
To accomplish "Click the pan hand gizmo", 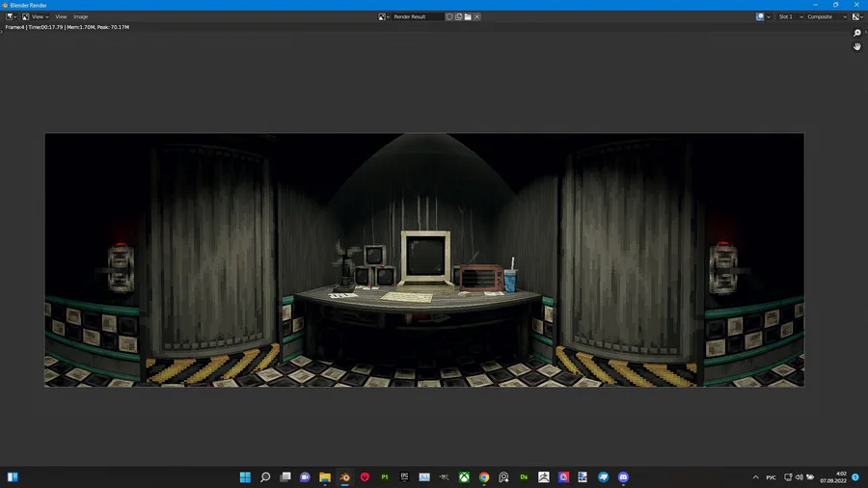I will tap(857, 46).
